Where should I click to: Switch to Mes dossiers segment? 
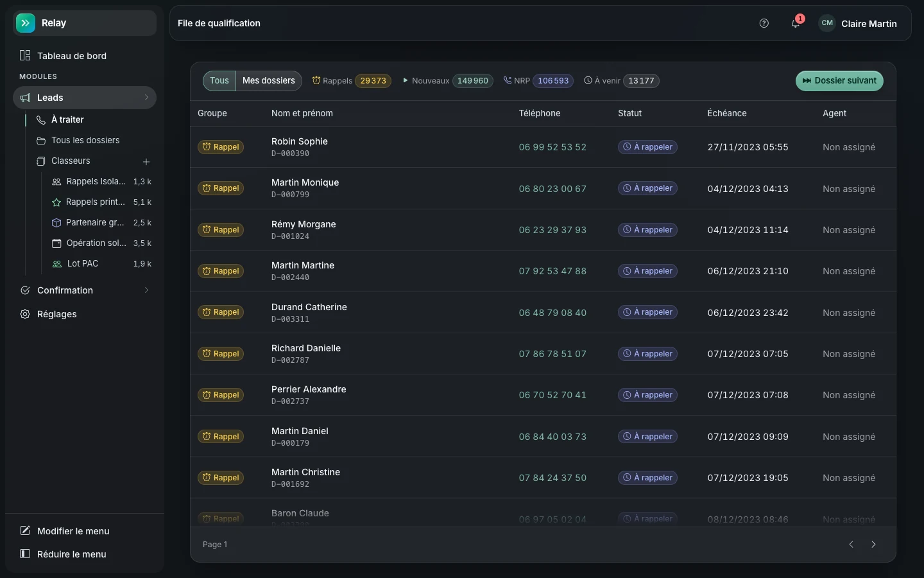tap(269, 81)
